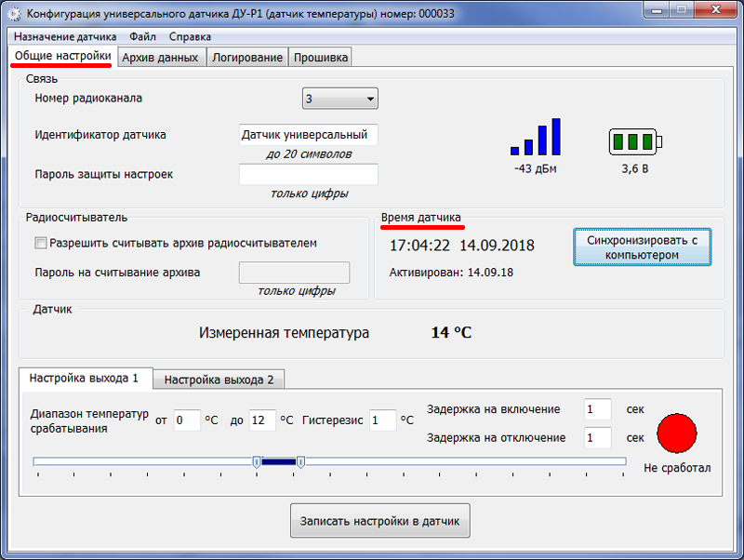Click the 'до 20 символов' hint text
Viewport: 744px width, 560px height.
309,154
